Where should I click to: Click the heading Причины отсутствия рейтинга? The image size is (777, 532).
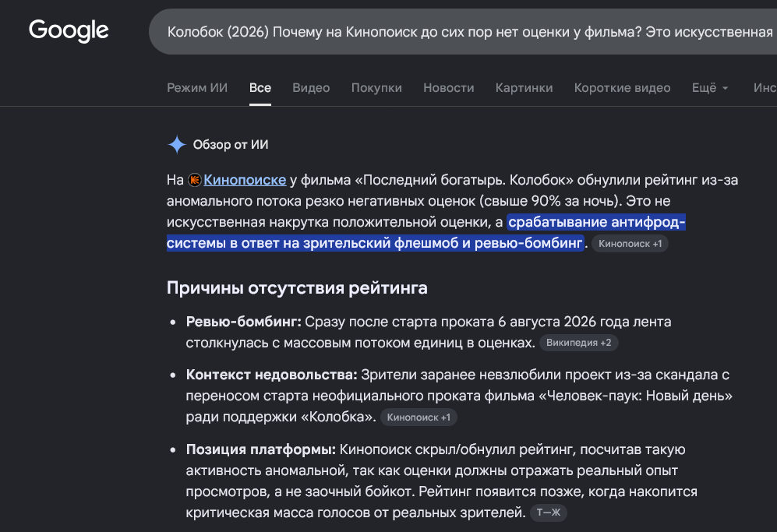click(x=297, y=287)
